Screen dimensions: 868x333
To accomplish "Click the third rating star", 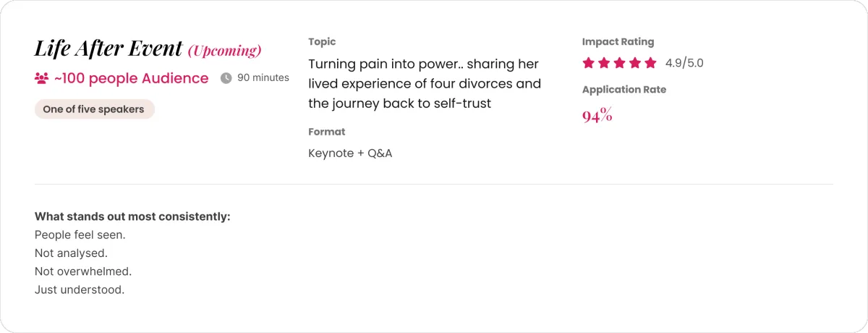I will pos(619,63).
